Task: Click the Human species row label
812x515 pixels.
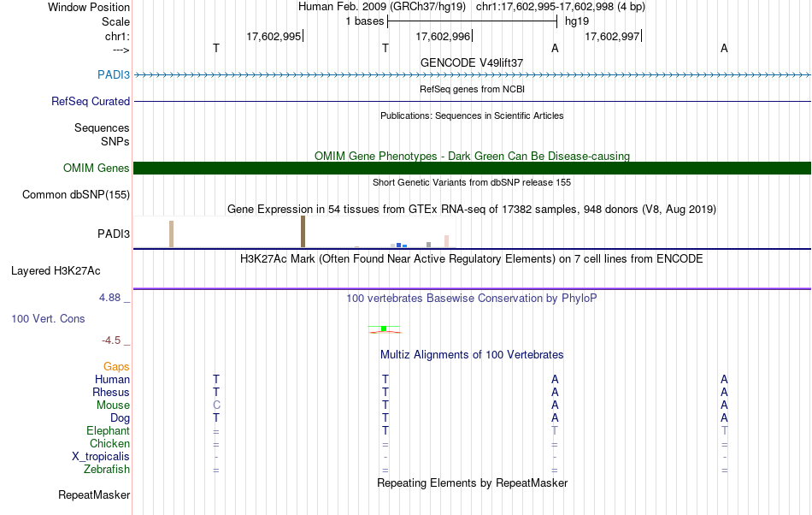Action: [112, 380]
